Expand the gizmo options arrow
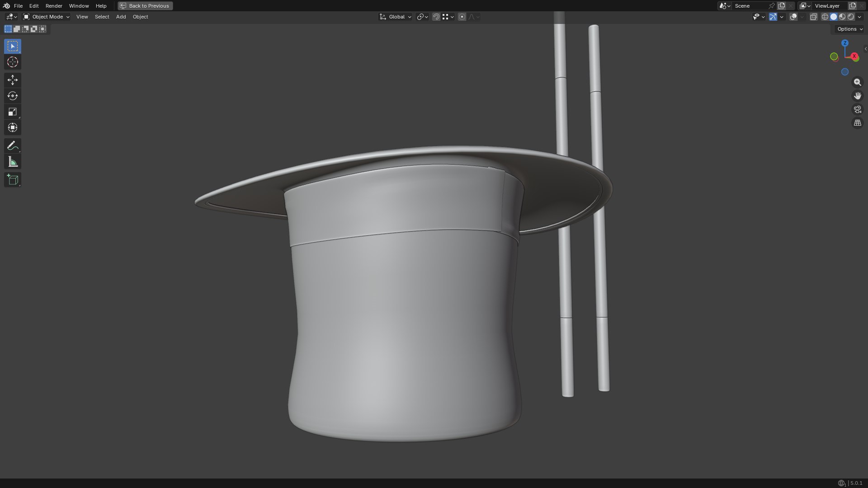Viewport: 868px width, 488px height. coord(782,17)
